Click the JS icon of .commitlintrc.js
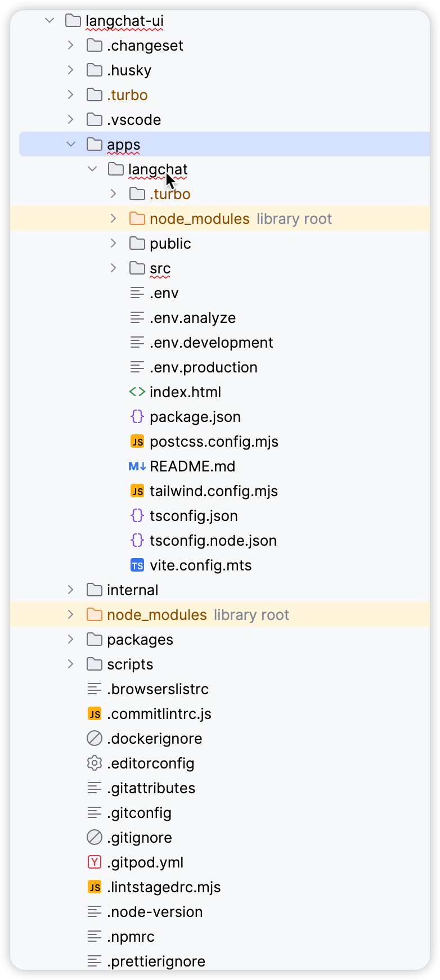The height and width of the screenshot is (980, 440). (x=95, y=714)
